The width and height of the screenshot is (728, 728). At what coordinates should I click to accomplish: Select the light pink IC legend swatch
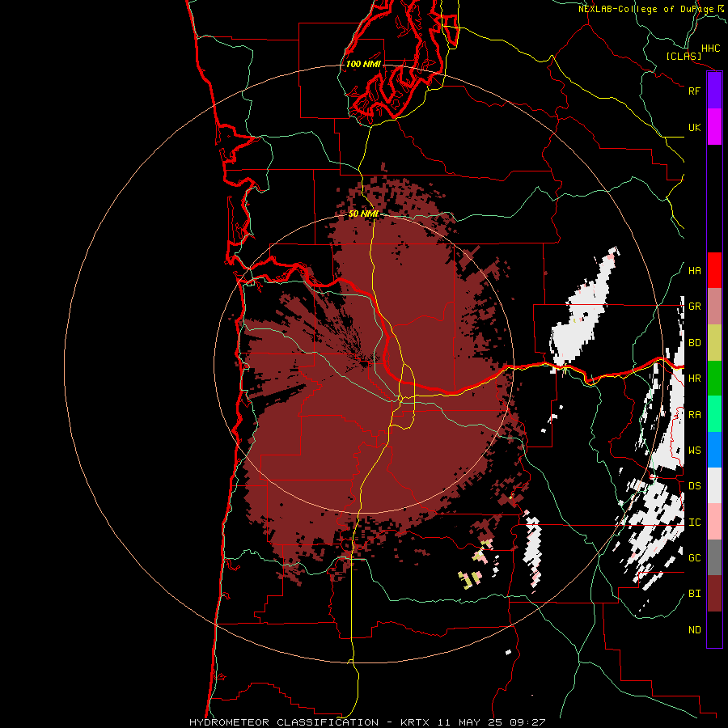pyautogui.click(x=714, y=522)
